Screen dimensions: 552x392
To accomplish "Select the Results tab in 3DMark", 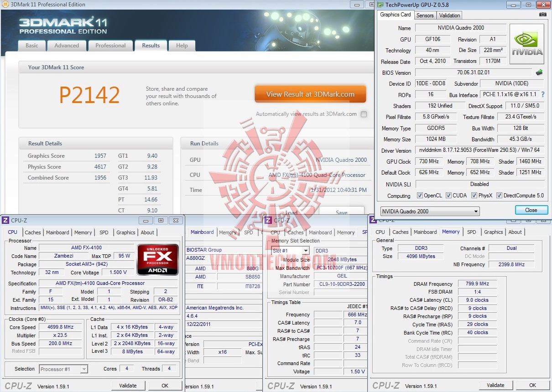I will (x=151, y=46).
